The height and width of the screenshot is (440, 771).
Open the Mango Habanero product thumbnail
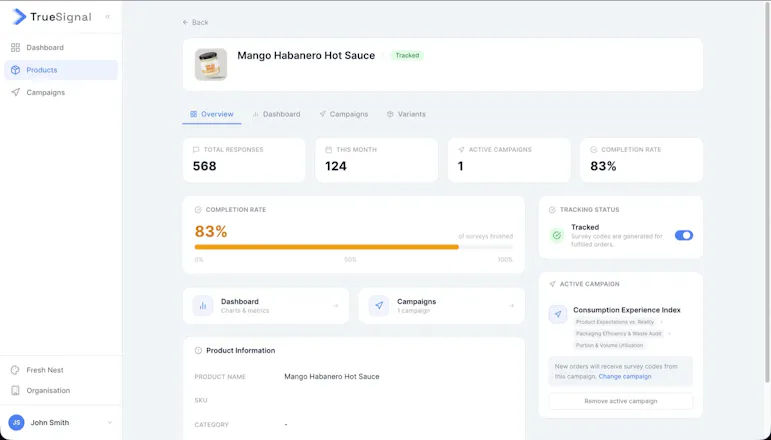click(x=211, y=64)
